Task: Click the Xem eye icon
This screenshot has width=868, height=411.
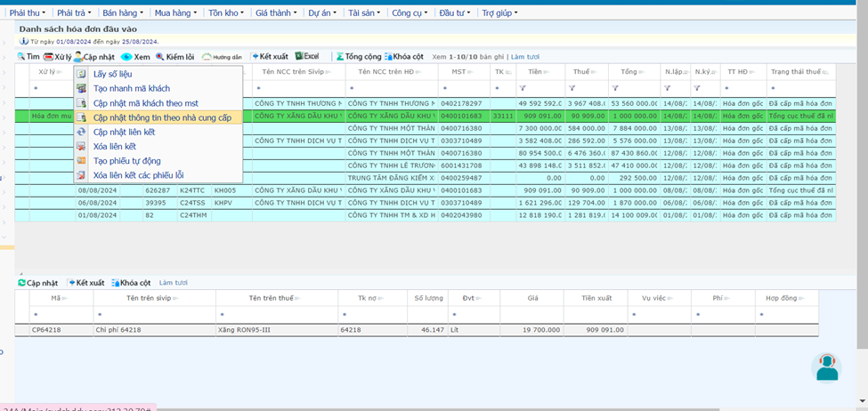Action: 127,57
